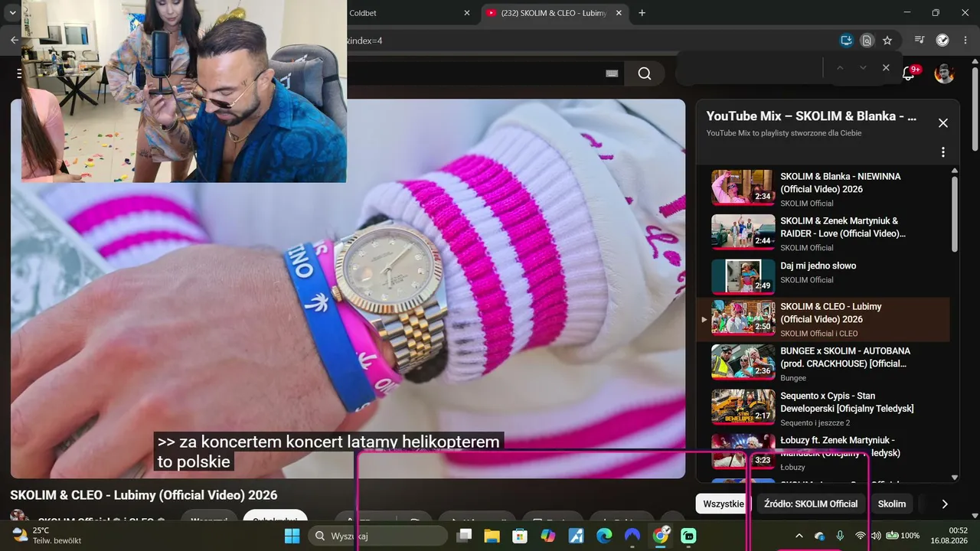Open the microphone tray icon

(840, 536)
